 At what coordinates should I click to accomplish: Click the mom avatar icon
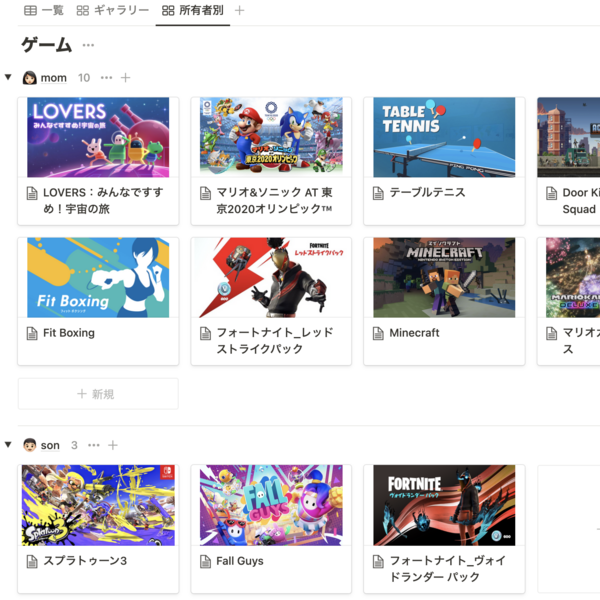tap(29, 78)
